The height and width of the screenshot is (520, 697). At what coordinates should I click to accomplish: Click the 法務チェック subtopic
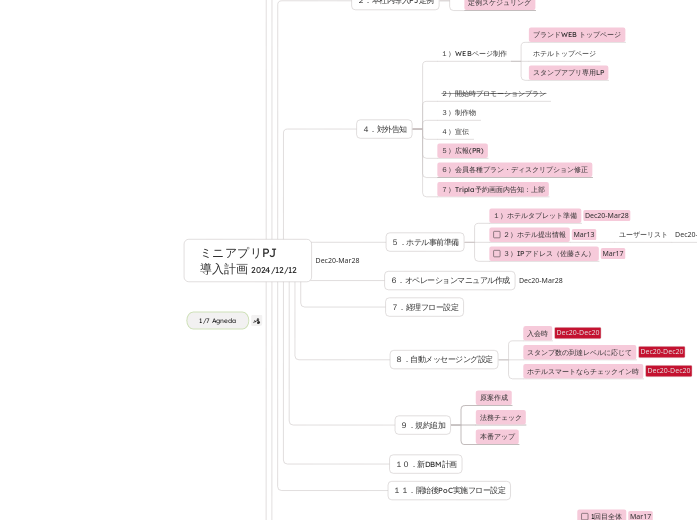pos(501,418)
